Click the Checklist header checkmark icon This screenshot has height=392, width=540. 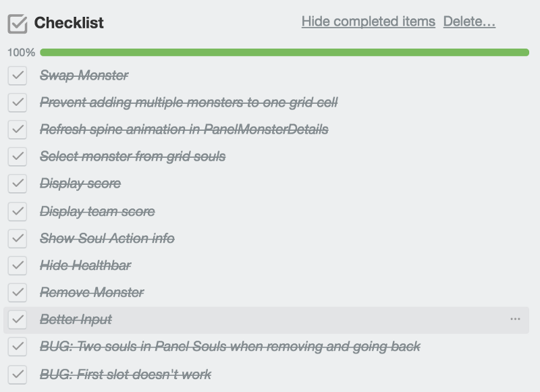18,24
